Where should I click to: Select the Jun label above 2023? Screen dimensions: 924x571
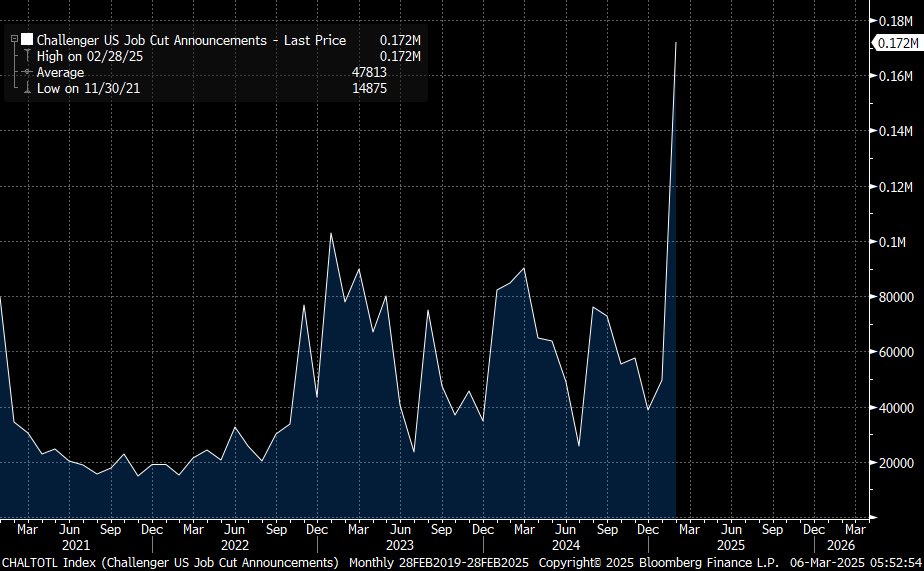[400, 529]
